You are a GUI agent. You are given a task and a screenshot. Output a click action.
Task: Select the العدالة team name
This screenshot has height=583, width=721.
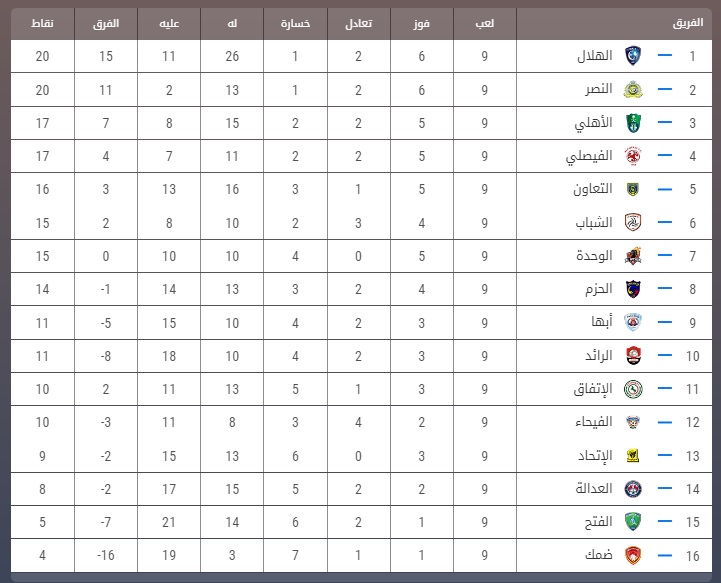click(594, 488)
